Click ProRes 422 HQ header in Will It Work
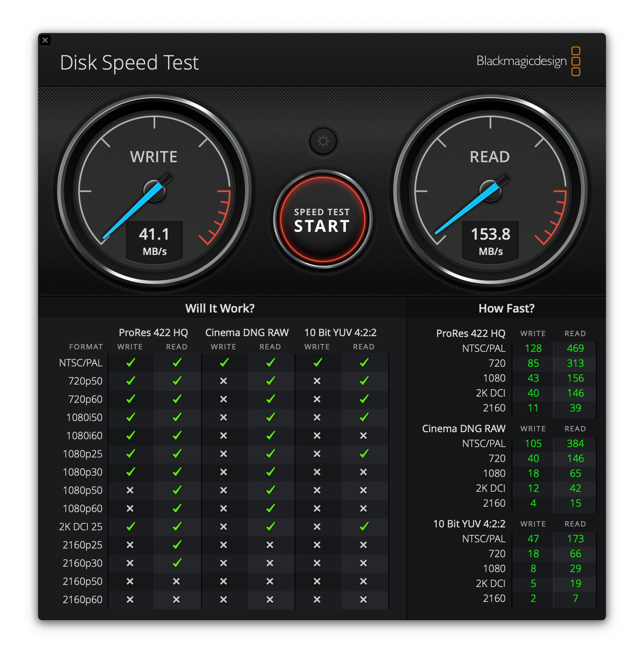644x664 pixels. [153, 333]
